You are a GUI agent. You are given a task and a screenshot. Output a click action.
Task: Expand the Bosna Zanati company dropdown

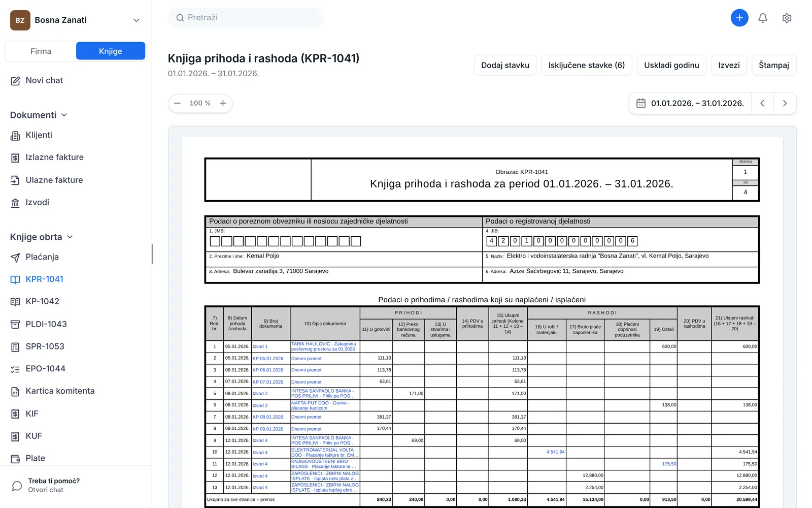[x=136, y=20]
